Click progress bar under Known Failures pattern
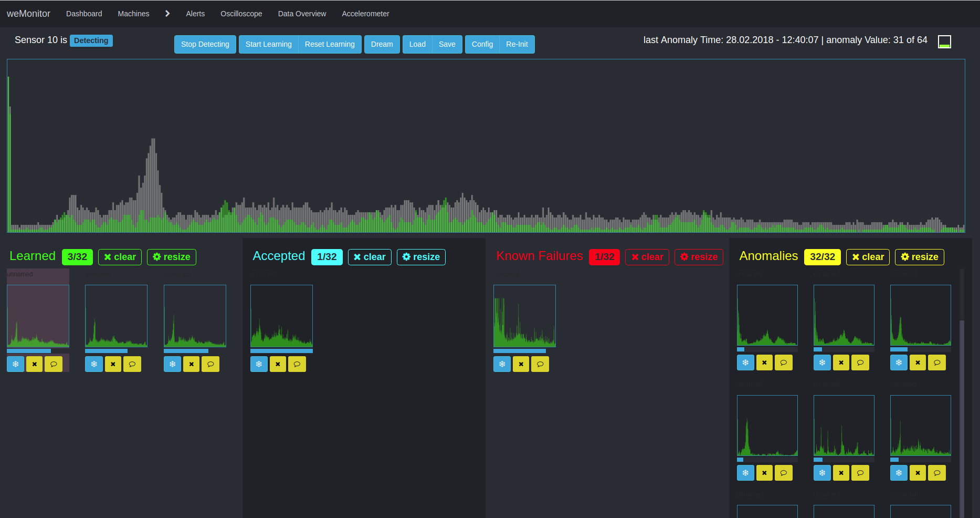 [x=524, y=351]
